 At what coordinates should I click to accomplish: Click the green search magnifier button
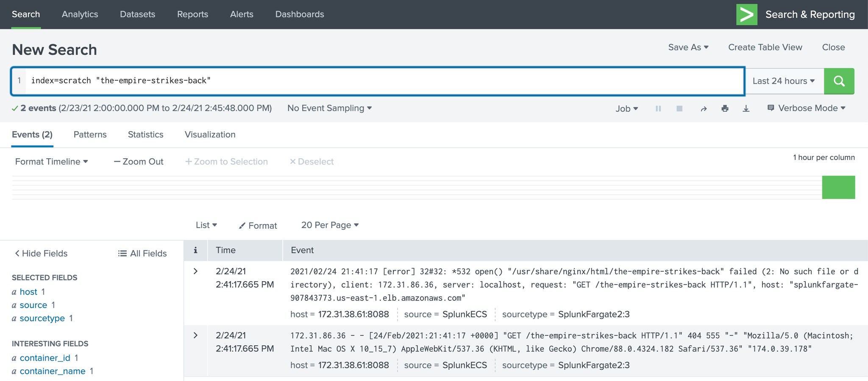[x=839, y=81]
